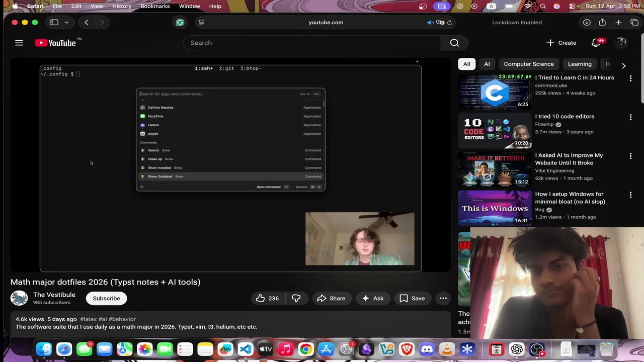
Task: Open the YouTube hamburger guide menu
Action: pos(19,43)
